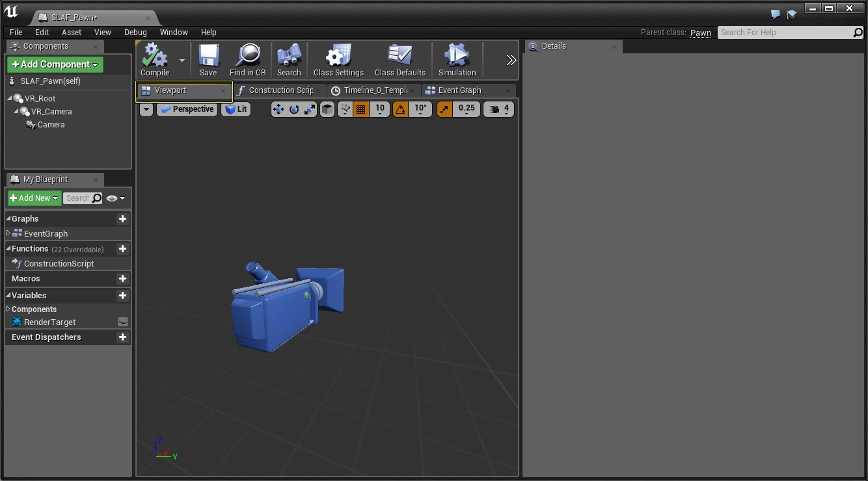868x481 pixels.
Task: Toggle snap to grid in the viewport
Action: click(361, 109)
